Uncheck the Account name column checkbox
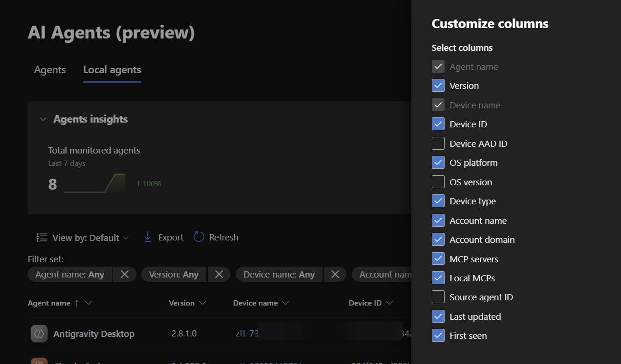 coord(438,220)
